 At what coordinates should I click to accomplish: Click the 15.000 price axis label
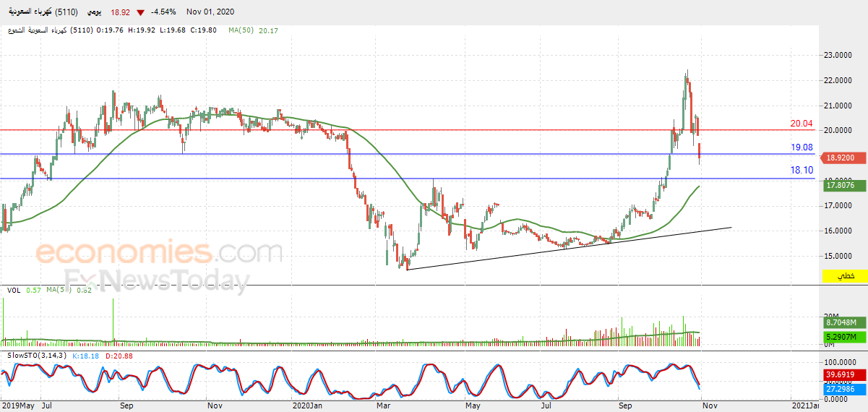tap(836, 256)
